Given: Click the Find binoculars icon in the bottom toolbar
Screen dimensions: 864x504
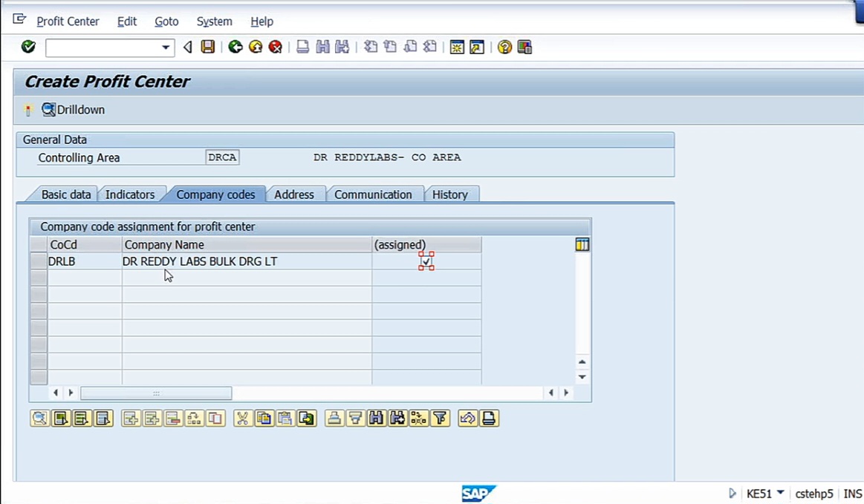Looking at the screenshot, I should (377, 419).
